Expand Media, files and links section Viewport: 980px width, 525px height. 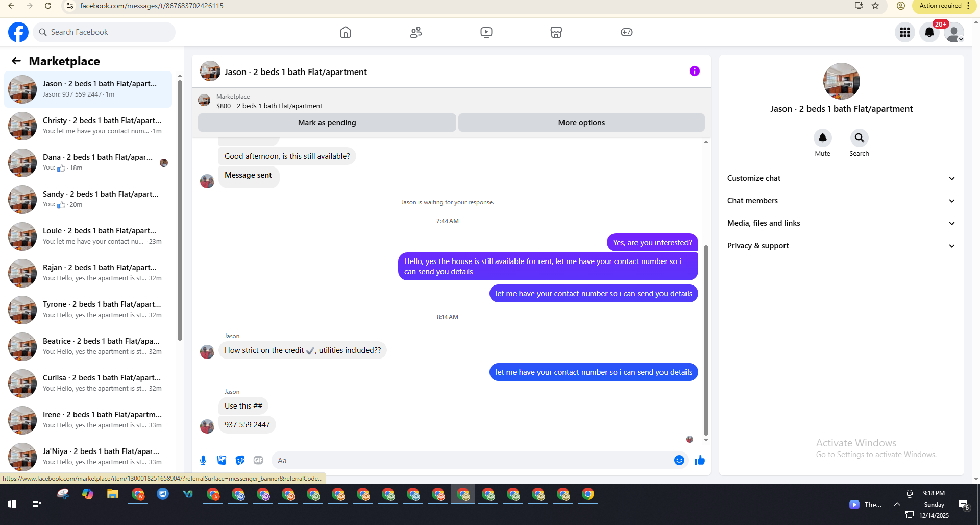pos(841,223)
